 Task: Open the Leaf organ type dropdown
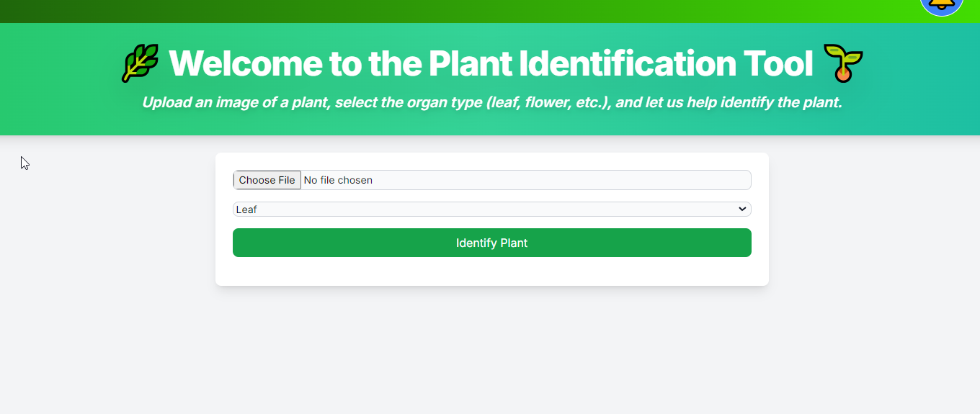492,210
